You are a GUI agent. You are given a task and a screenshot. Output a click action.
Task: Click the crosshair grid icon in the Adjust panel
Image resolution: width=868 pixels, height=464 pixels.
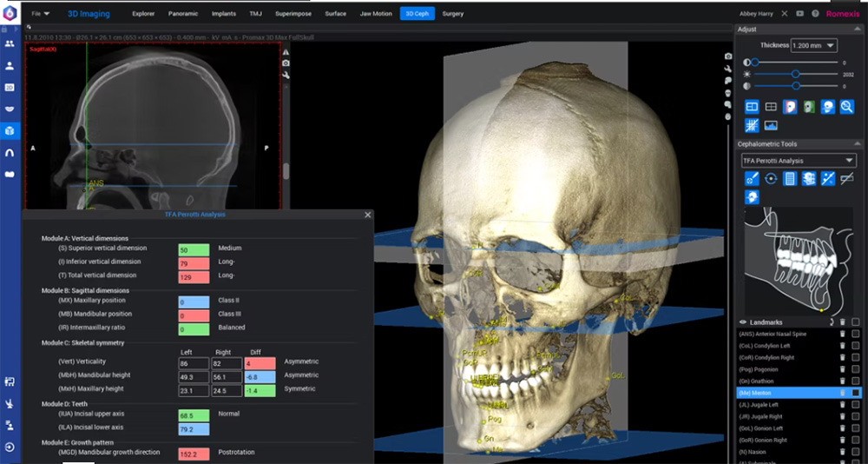tap(752, 125)
